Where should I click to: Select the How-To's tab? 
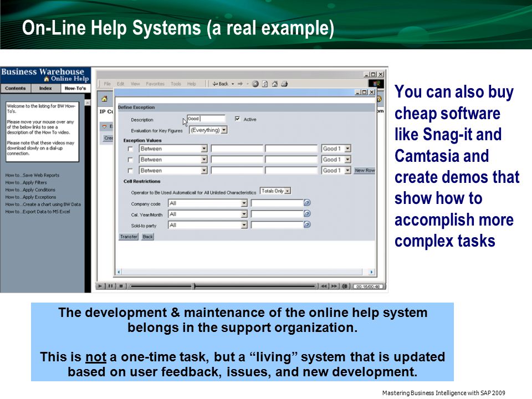point(75,88)
